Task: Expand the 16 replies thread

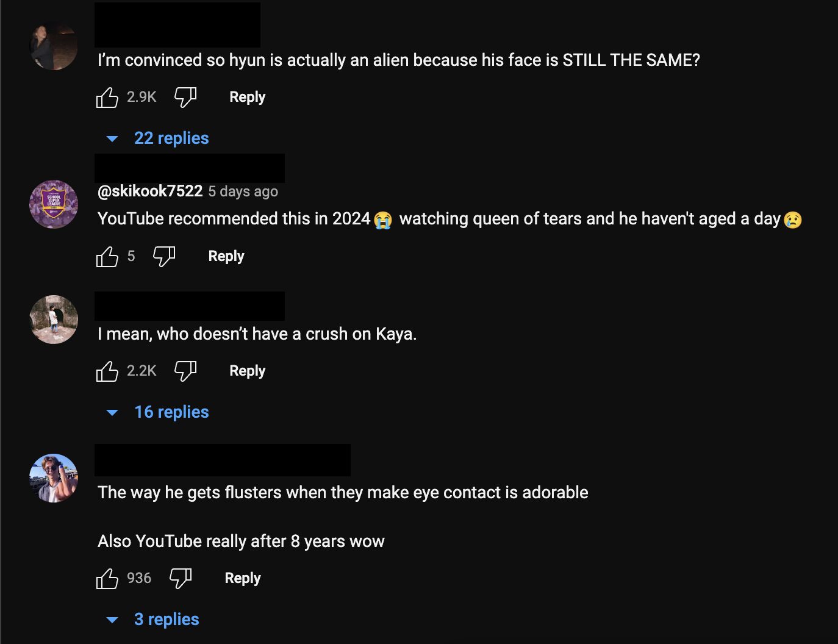Action: click(x=171, y=412)
